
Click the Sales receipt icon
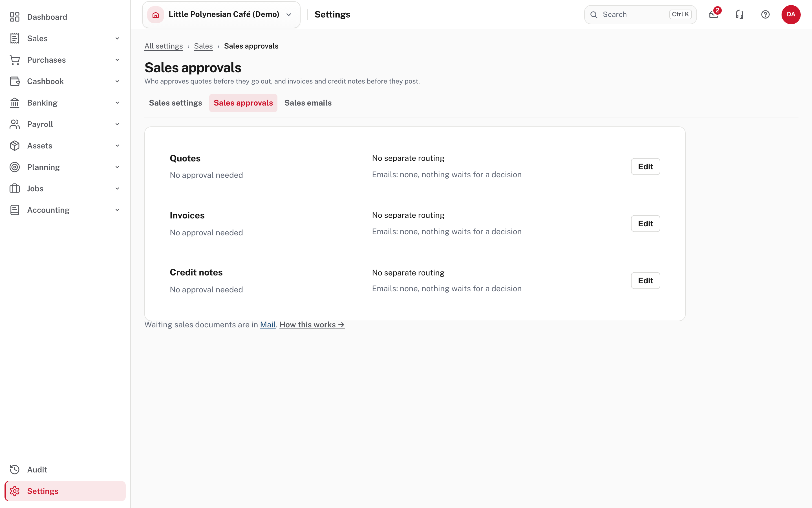click(x=15, y=38)
